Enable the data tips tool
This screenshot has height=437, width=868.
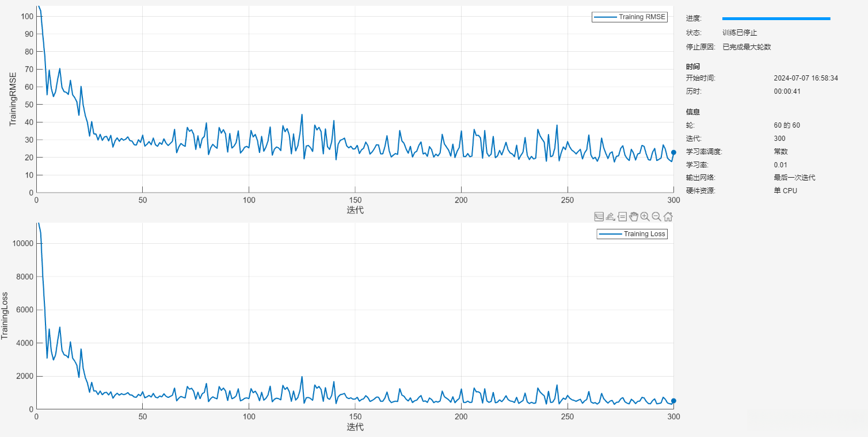[x=622, y=217]
